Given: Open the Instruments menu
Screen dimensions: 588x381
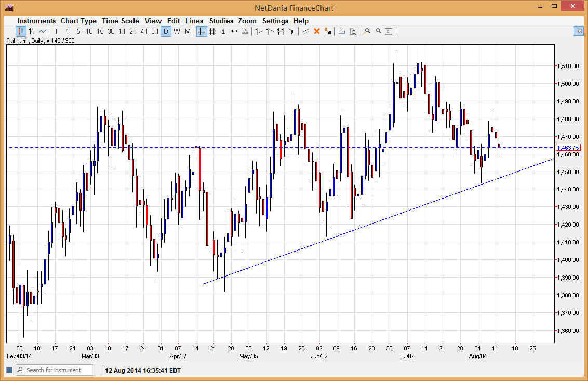Looking at the screenshot, I should 36,21.
